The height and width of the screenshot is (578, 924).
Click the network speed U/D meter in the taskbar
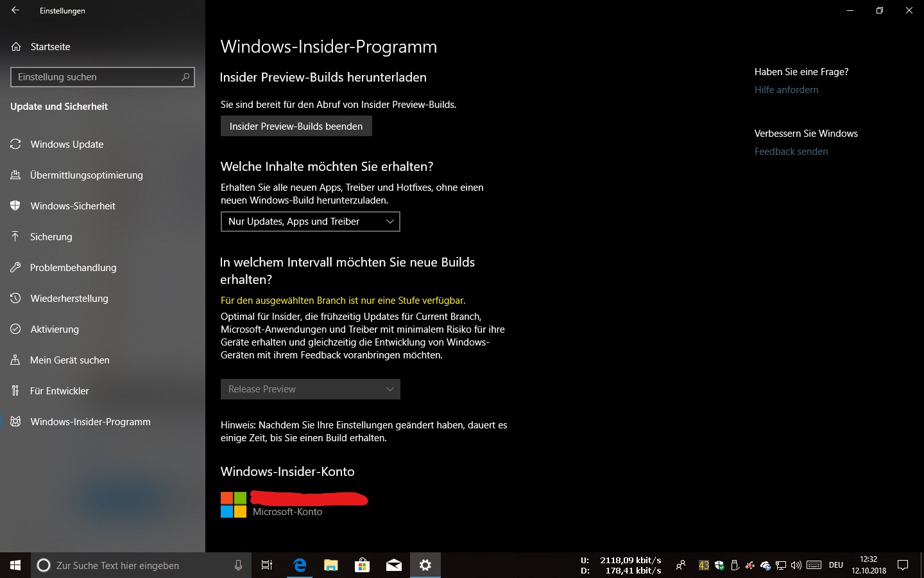(x=621, y=565)
